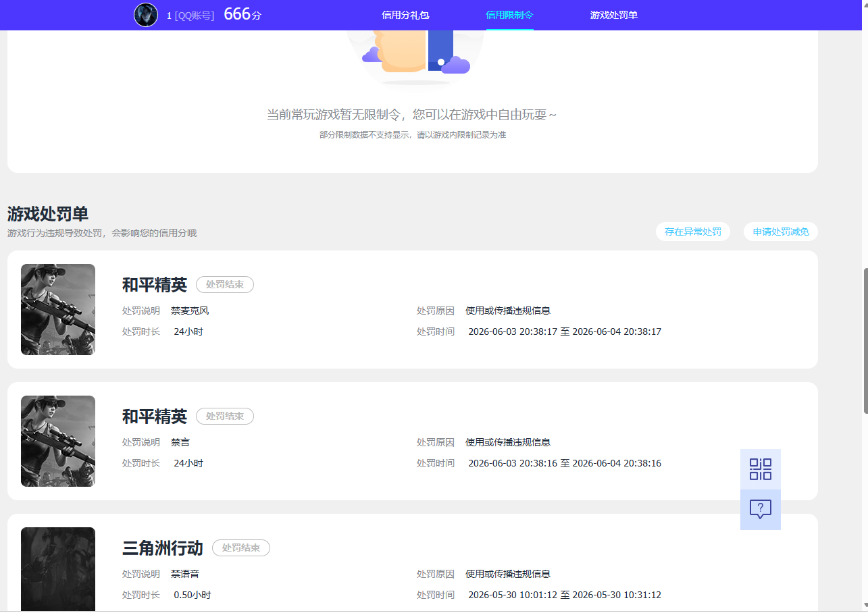Click the 当前常玩游戏暂无限制令 message

tap(412, 115)
